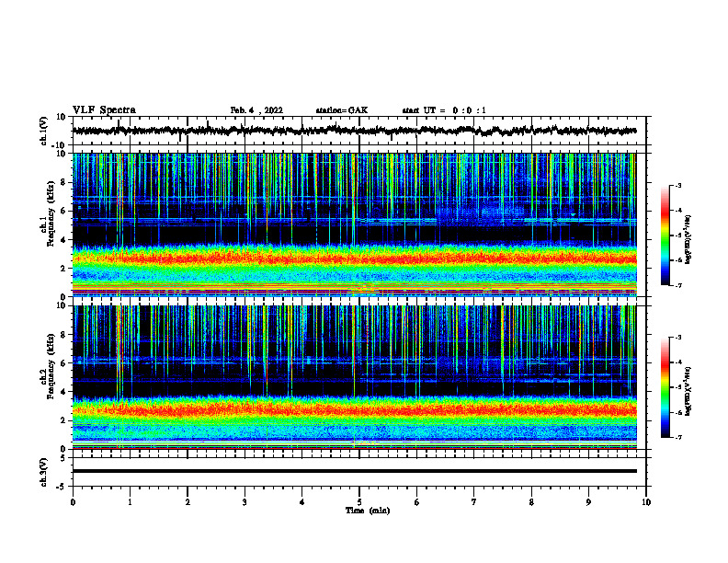Viewport: 728px width, 563px height.
Task: Click the "2" kHz tick on ch.1 frequency axis
Action: tap(64, 269)
